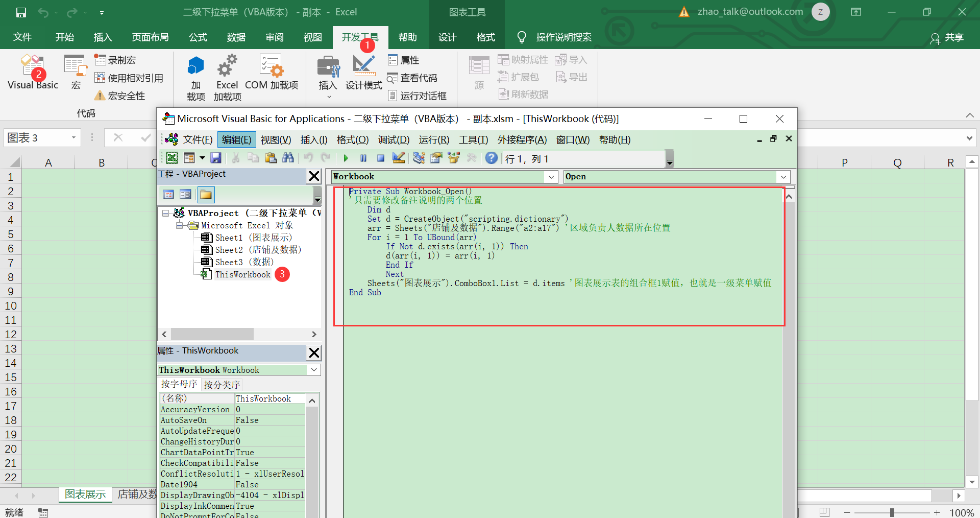
Task: Open the 文件 tab in Excel
Action: [22, 37]
